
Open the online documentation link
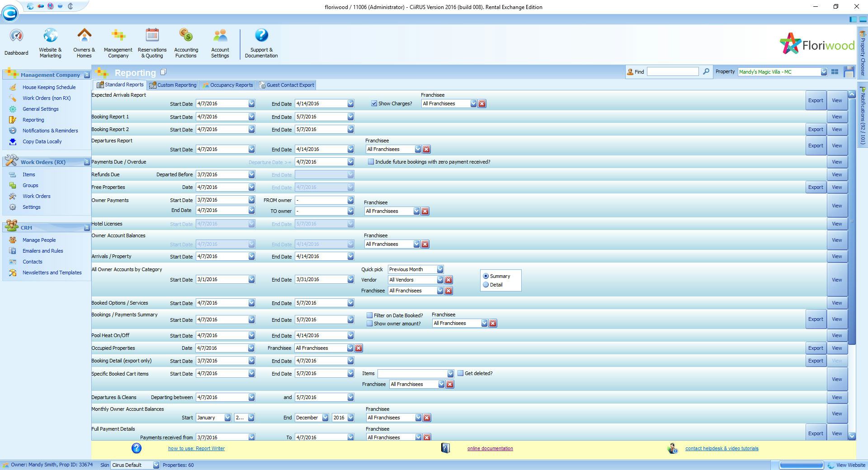[x=490, y=449]
